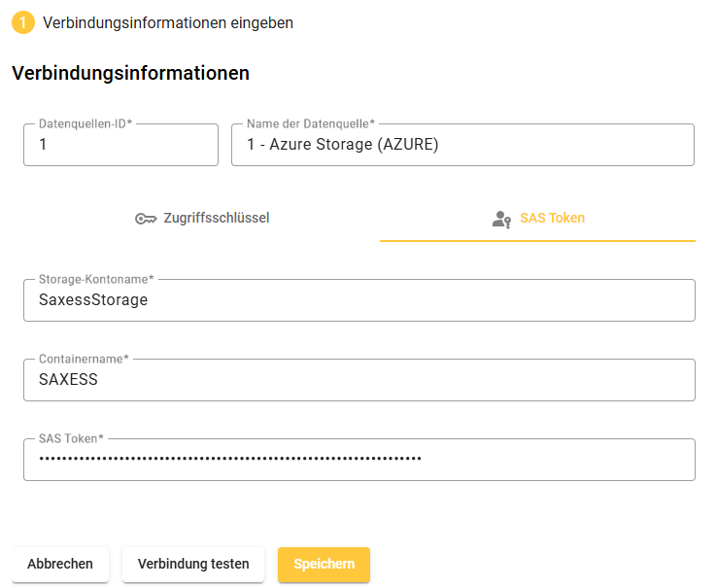Screen dimensions: 717x588
Task: Focus the masked SAS Token password field
Action: (x=359, y=460)
